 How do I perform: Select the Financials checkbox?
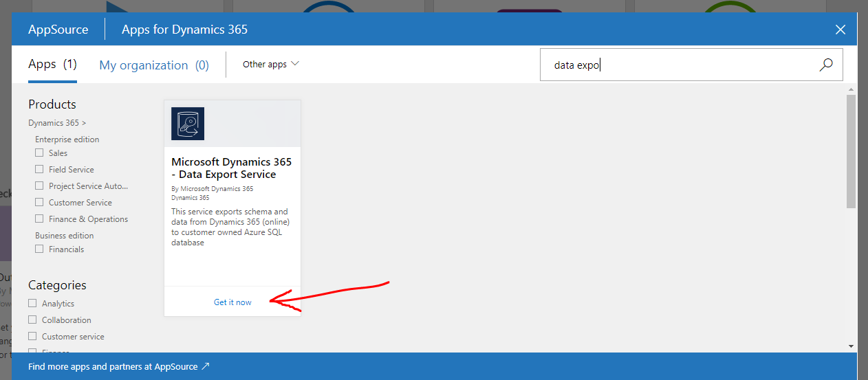39,249
